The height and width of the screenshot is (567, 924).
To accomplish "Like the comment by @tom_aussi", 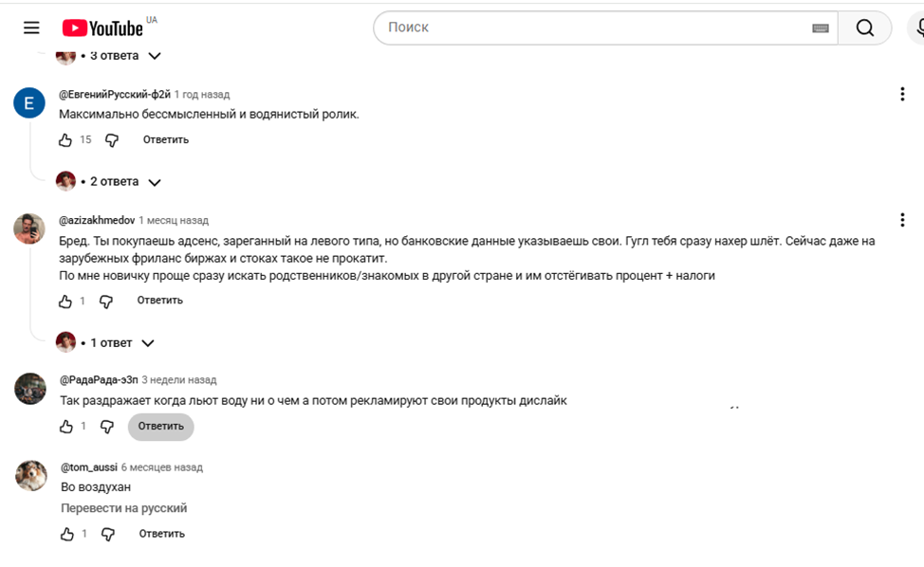I will click(x=67, y=534).
